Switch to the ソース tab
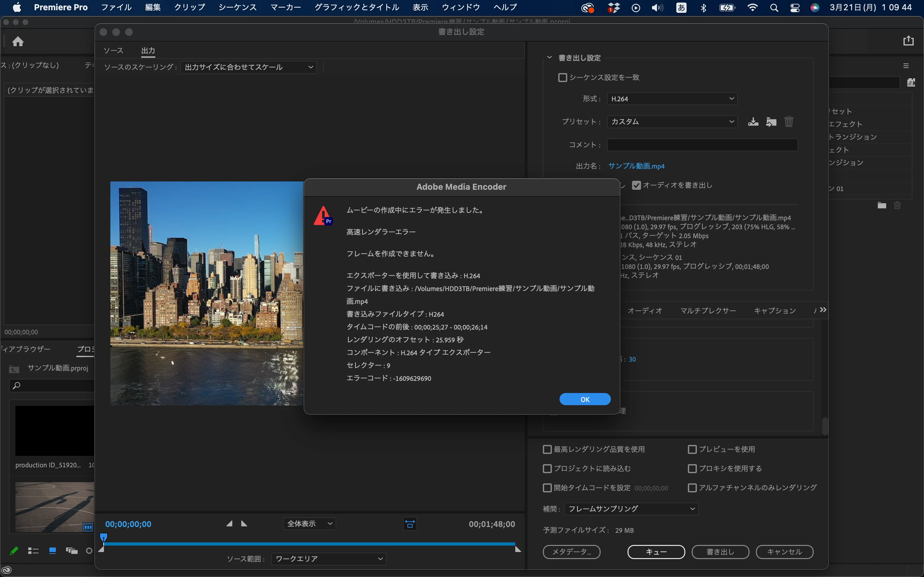The image size is (924, 577). click(x=113, y=50)
